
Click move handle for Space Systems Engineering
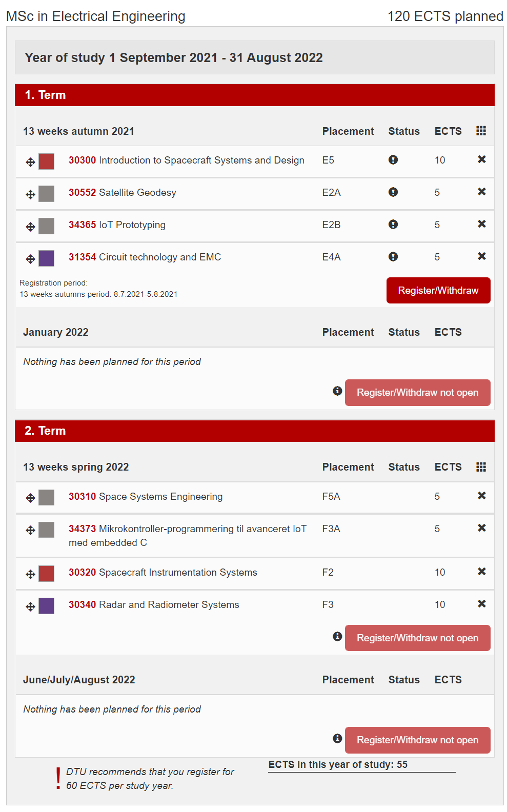pos(31,498)
